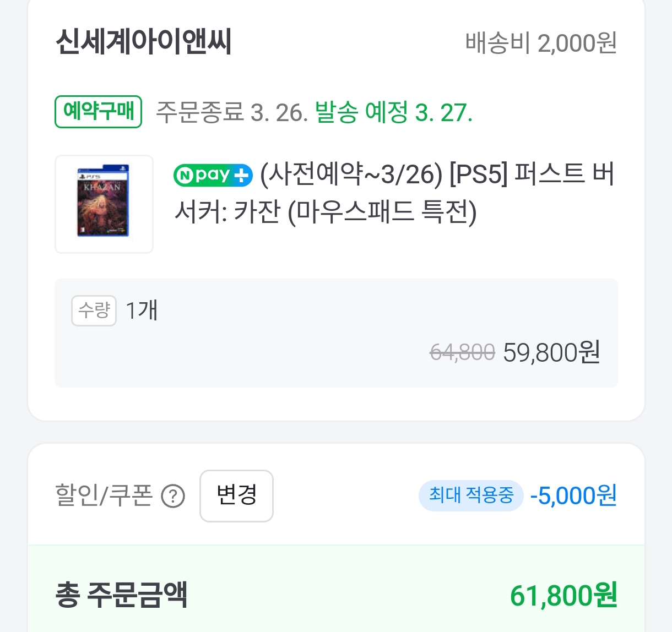Click the help icon next to 할인/쿠폰
This screenshot has width=672, height=632.
[x=173, y=497]
